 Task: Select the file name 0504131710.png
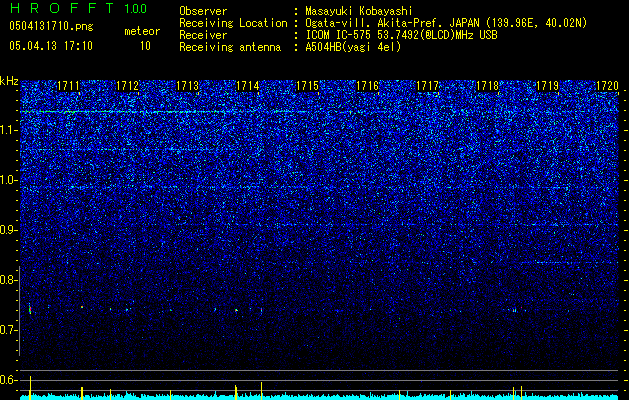point(51,26)
